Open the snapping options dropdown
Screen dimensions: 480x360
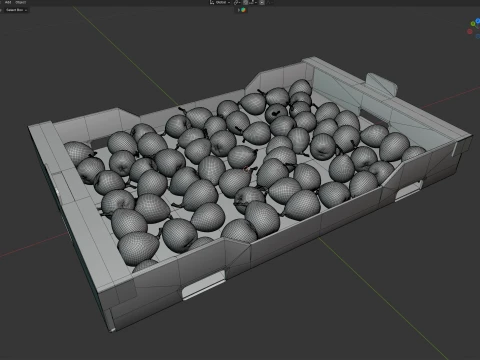point(253,2)
